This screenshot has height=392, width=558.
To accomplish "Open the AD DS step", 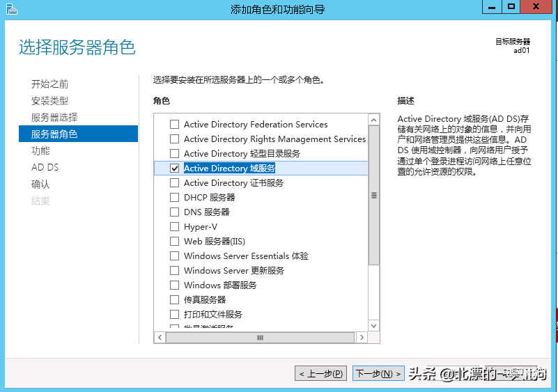I will [45, 167].
